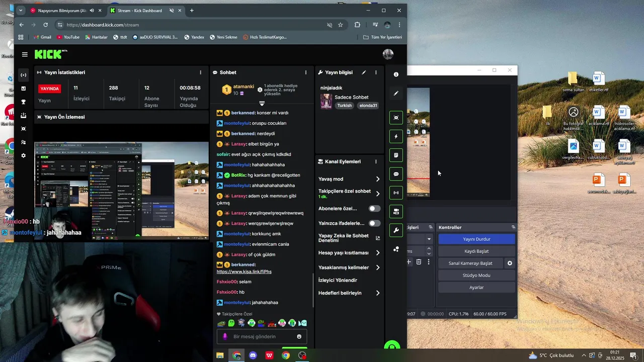Open Ayarlar in OBS controls
The width and height of the screenshot is (644, 362).
tap(476, 287)
